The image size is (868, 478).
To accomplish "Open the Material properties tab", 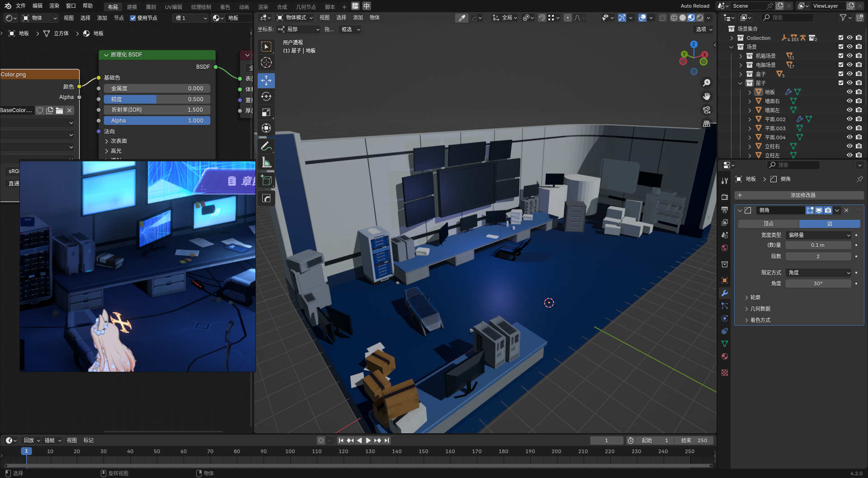I will tap(725, 356).
